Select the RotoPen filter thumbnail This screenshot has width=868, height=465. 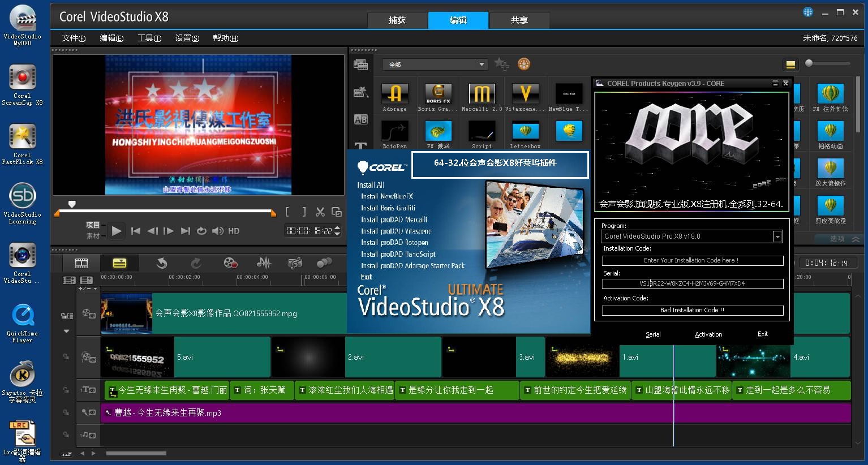coord(394,131)
